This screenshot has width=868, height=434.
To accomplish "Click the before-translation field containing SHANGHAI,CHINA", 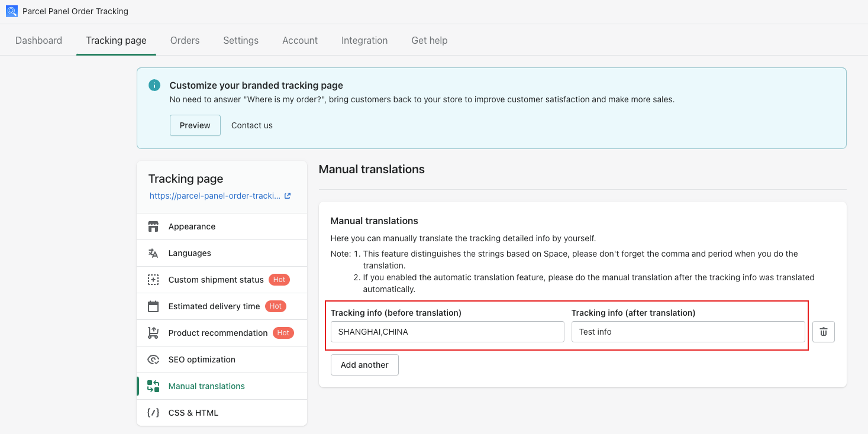I will point(447,332).
